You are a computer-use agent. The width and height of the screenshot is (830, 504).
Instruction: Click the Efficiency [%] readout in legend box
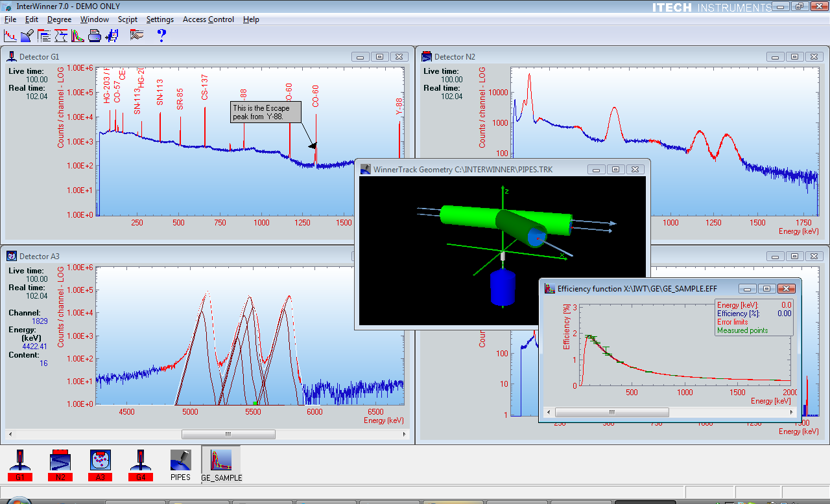point(754,314)
